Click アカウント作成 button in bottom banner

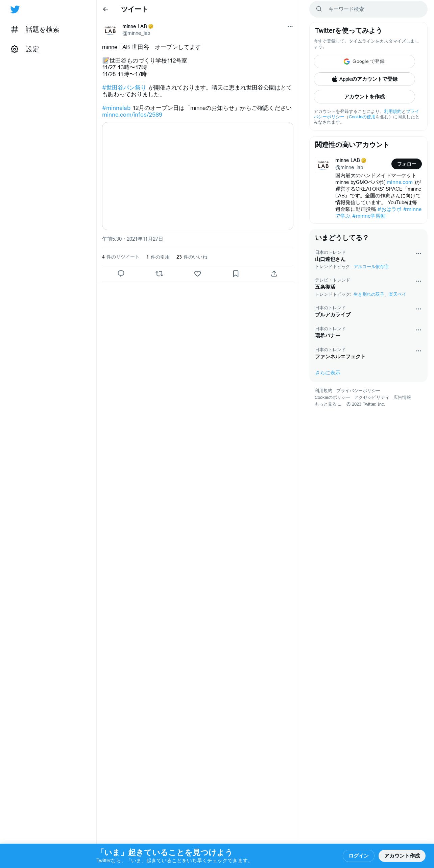click(402, 856)
